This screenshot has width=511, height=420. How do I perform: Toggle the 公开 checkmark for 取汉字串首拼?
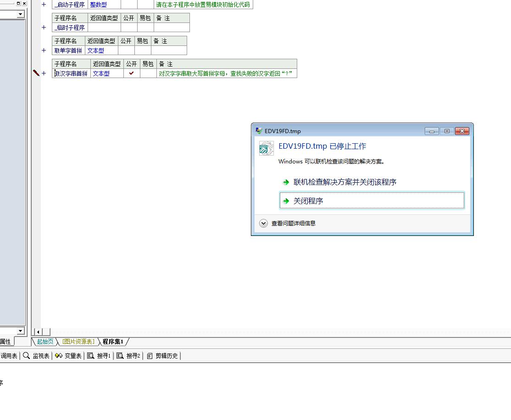coord(132,73)
